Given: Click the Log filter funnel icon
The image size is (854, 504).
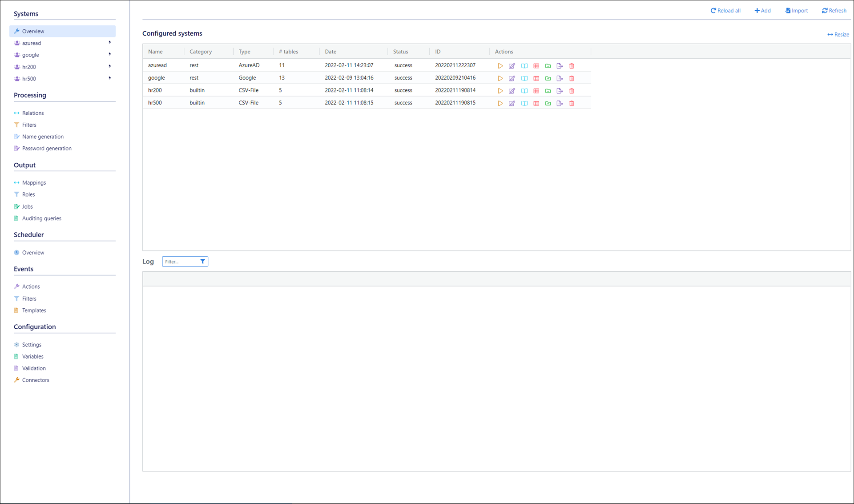Looking at the screenshot, I should 202,262.
